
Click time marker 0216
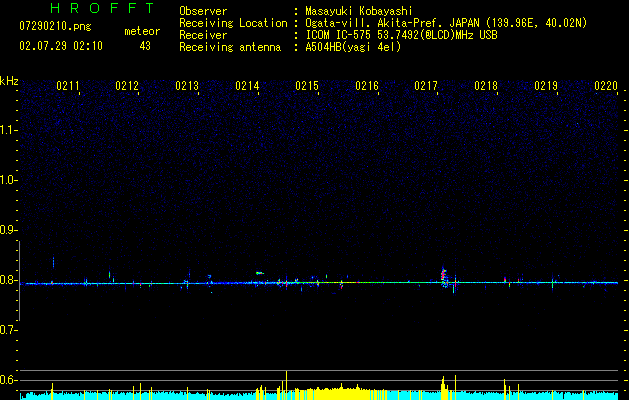coord(367,86)
